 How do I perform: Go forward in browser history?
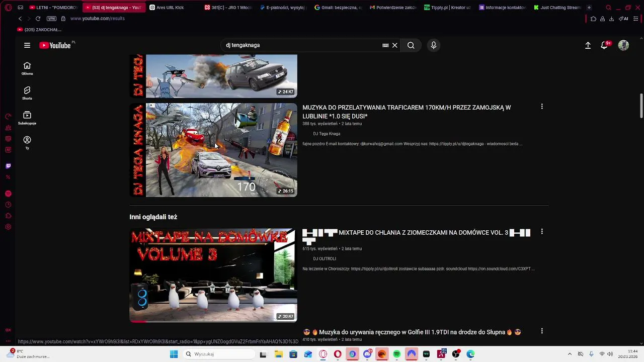29,19
